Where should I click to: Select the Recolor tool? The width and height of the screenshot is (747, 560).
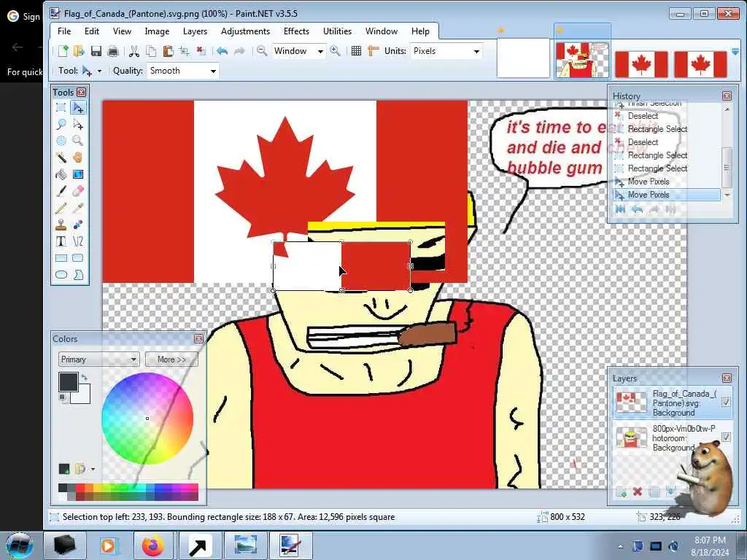point(77,225)
